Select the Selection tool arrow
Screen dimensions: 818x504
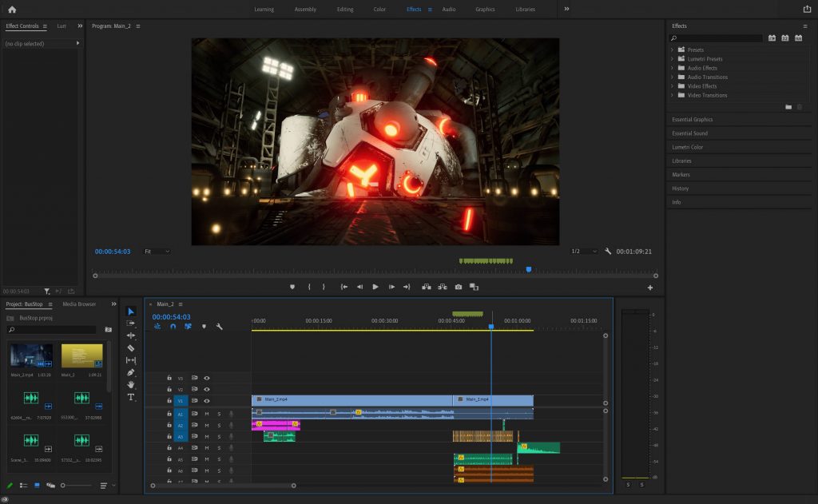[131, 312]
